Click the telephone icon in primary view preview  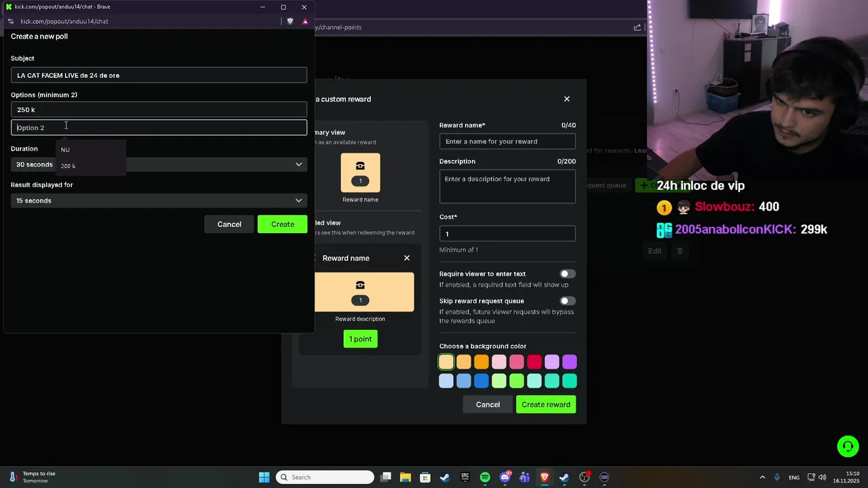pyautogui.click(x=360, y=166)
